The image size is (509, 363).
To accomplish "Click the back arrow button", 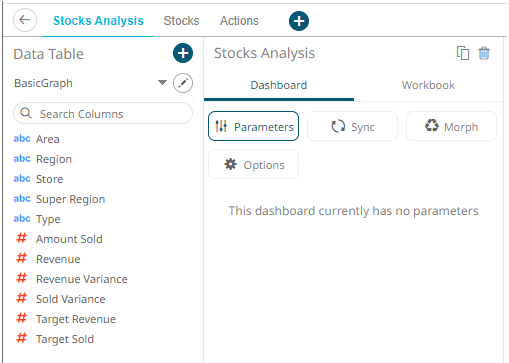I will [x=25, y=20].
